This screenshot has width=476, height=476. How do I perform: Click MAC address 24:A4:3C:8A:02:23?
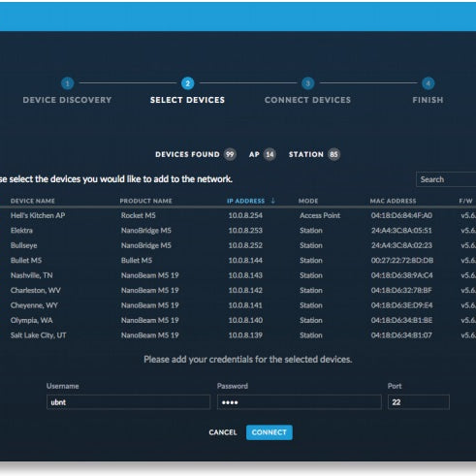coord(401,245)
